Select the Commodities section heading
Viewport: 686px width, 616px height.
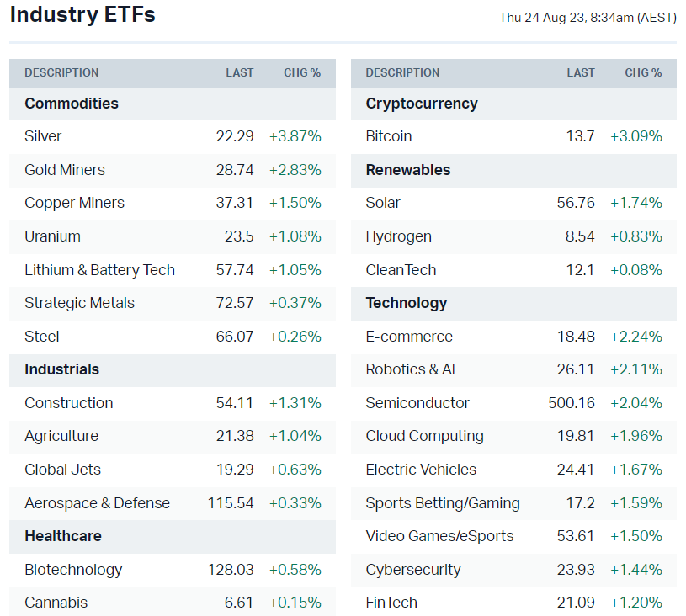pos(72,104)
